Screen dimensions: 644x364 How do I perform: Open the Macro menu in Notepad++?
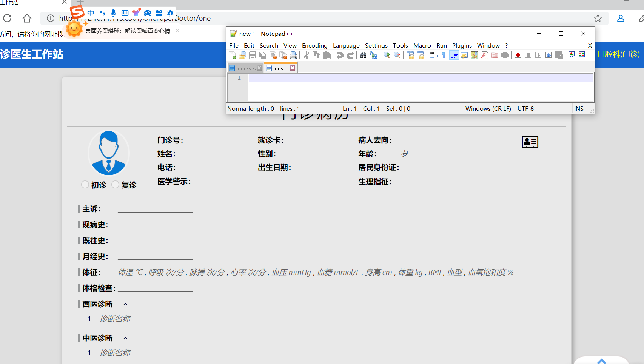pyautogui.click(x=422, y=45)
